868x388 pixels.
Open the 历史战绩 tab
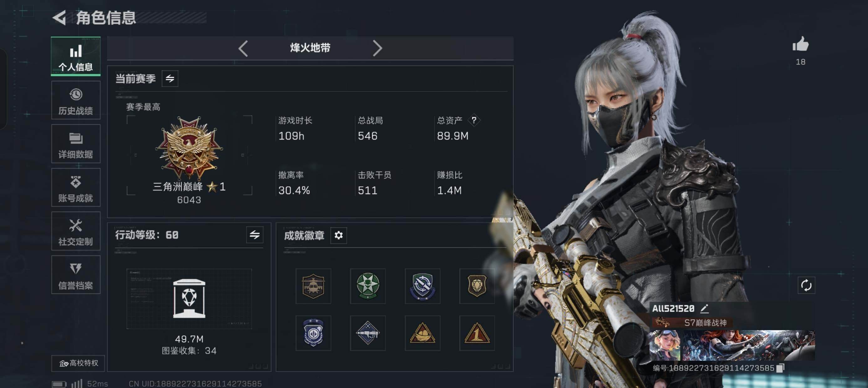click(x=76, y=100)
